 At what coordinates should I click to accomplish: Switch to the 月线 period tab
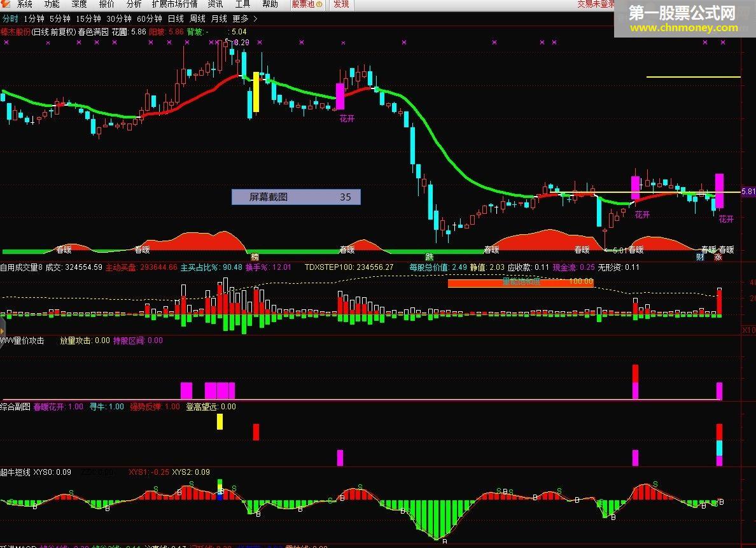click(219, 19)
